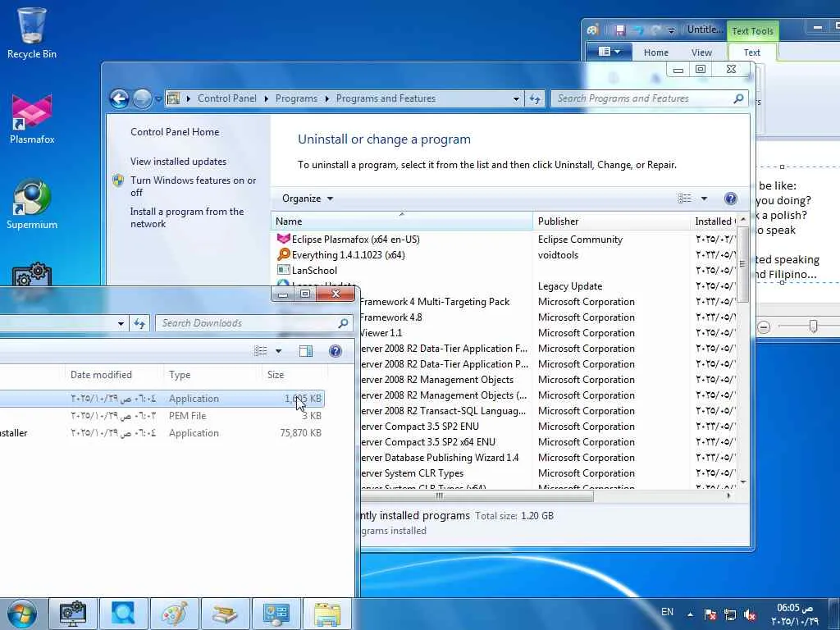The height and width of the screenshot is (630, 840).
Task: Click the Paint palette icon on the taskbar
Action: pyautogui.click(x=174, y=614)
